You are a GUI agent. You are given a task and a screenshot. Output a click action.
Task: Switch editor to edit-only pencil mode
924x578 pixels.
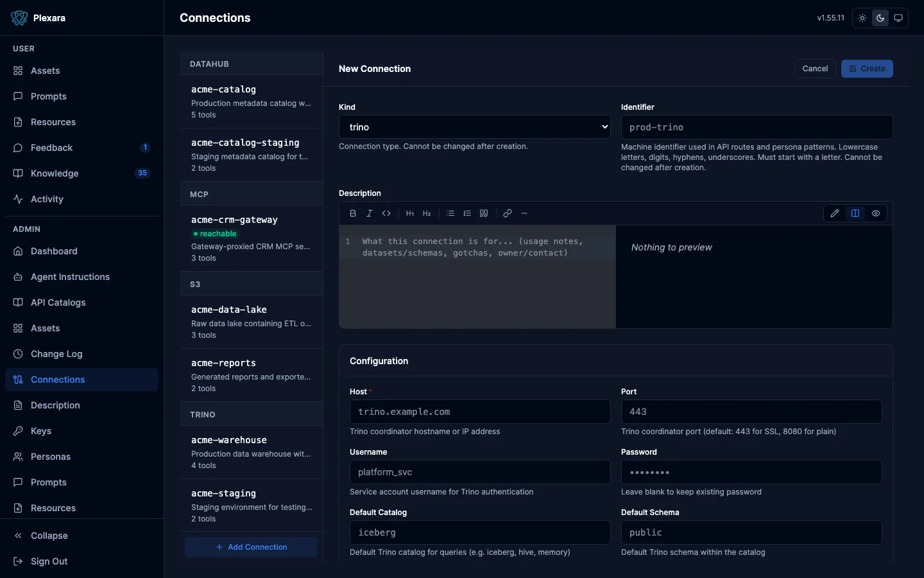[835, 213]
